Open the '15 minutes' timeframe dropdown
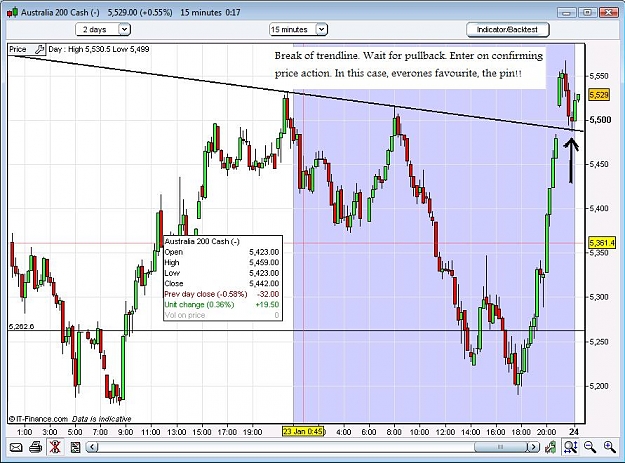 tap(299, 29)
